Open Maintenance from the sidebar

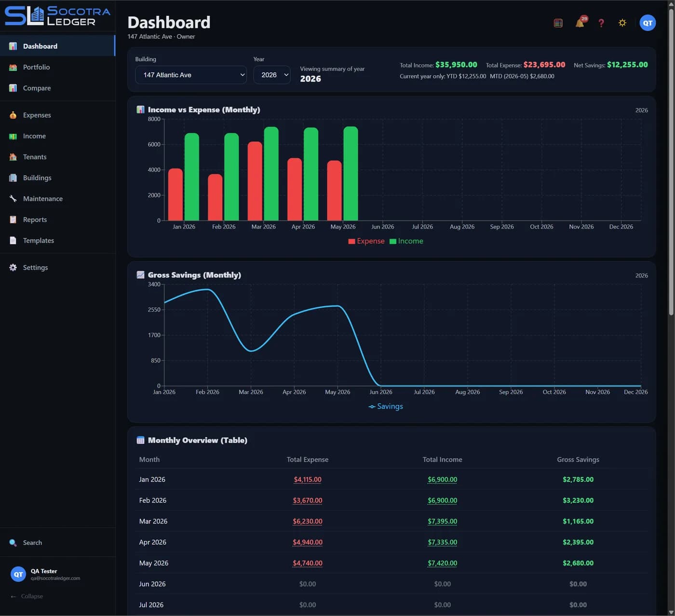(x=57, y=199)
